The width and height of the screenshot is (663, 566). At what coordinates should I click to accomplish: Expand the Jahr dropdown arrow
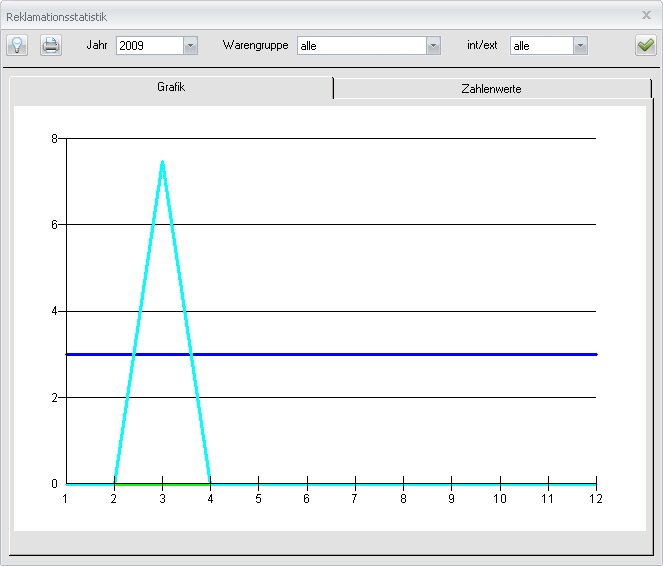(x=190, y=45)
